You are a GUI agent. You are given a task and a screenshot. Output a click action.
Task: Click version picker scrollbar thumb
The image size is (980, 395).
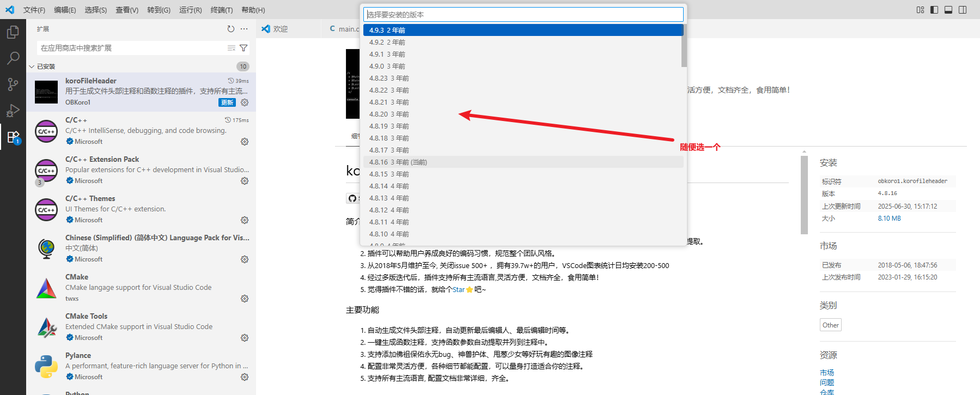[x=684, y=46]
